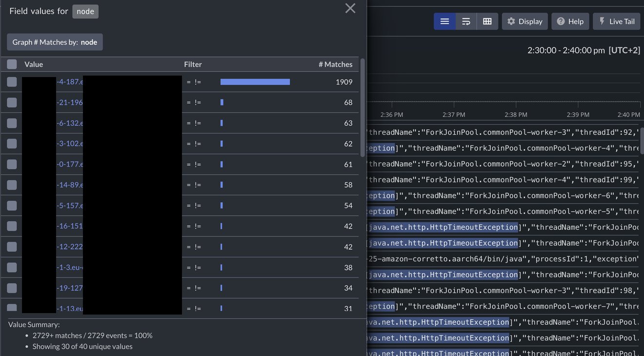Click the node field name badge
Viewport: 644px width, 356px height.
click(x=85, y=11)
